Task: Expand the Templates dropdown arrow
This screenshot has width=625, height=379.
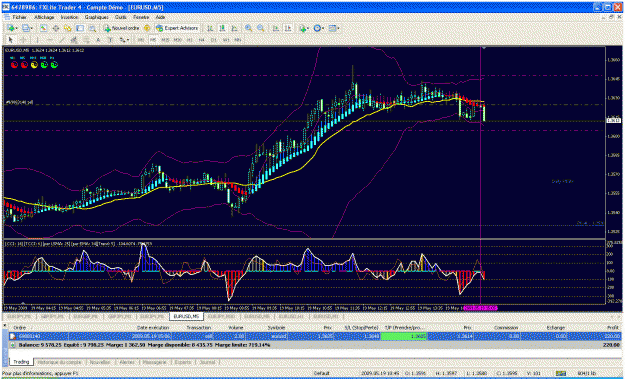Action: 338,28
